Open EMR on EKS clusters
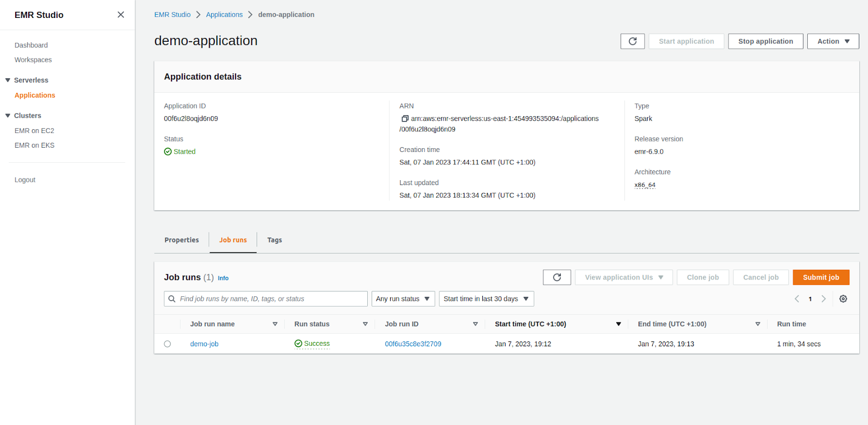 [x=34, y=145]
